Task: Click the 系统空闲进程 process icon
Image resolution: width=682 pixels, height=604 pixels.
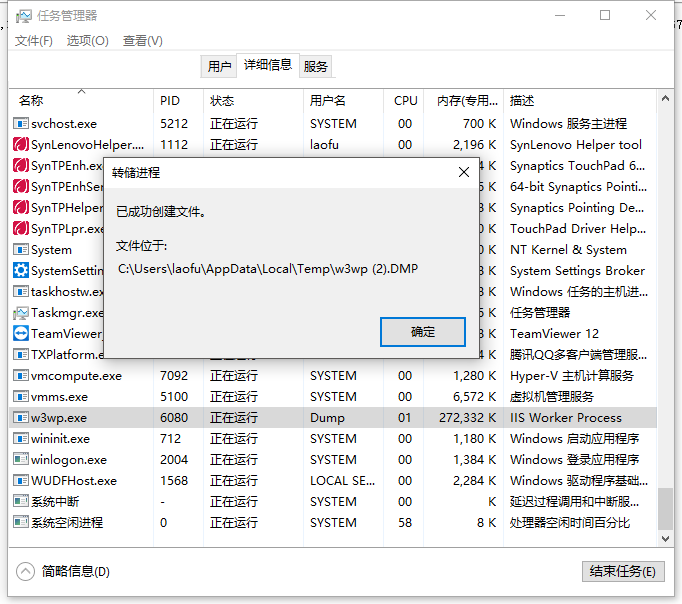Action: pos(20,522)
